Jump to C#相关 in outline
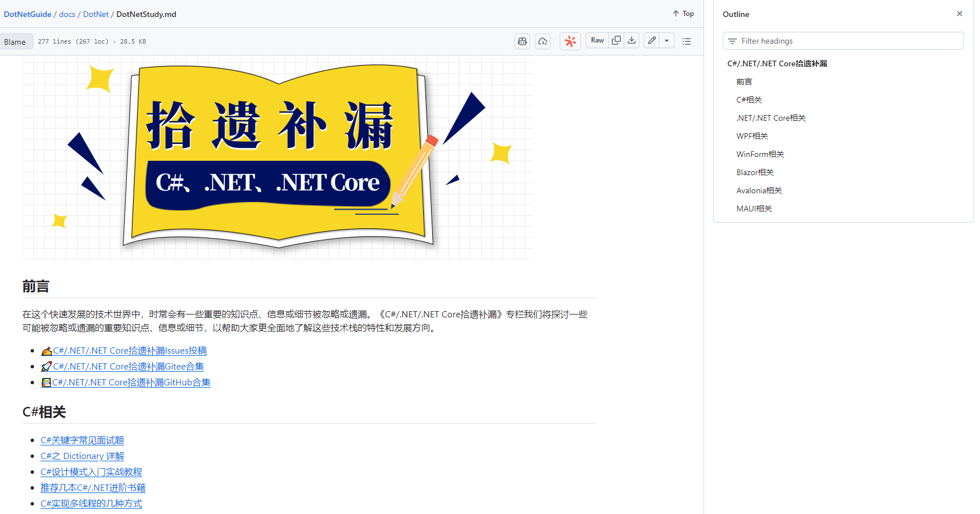 pyautogui.click(x=749, y=100)
